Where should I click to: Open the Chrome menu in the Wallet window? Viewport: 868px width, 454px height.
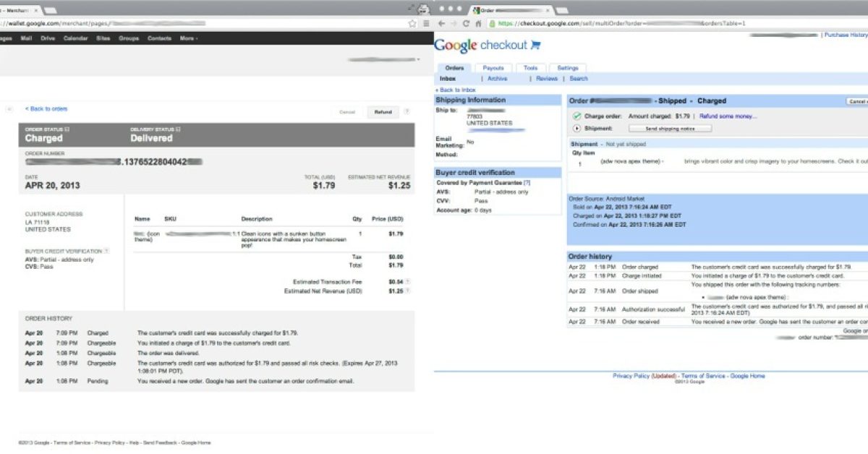425,23
